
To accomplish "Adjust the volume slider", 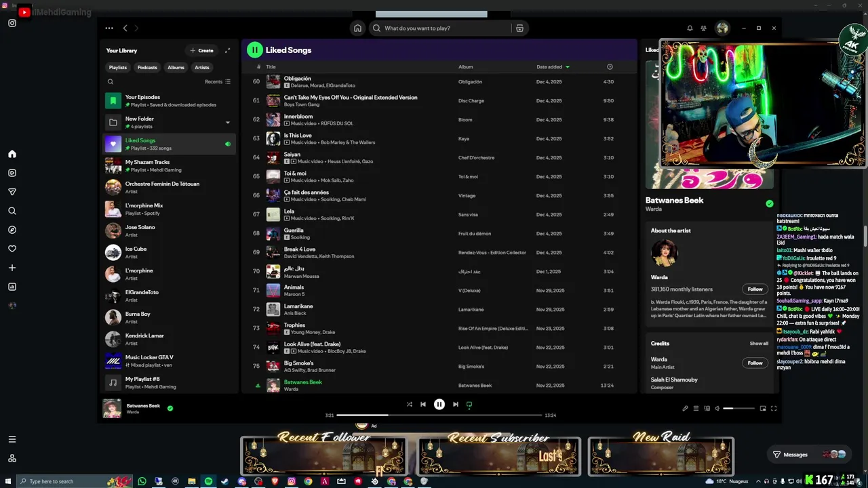I will [738, 408].
